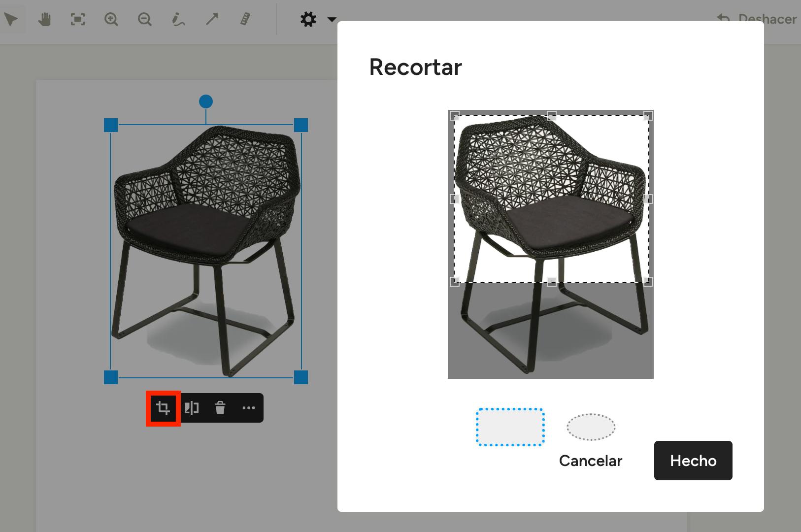
Task: Click the zoom out magnifier
Action: (145, 20)
